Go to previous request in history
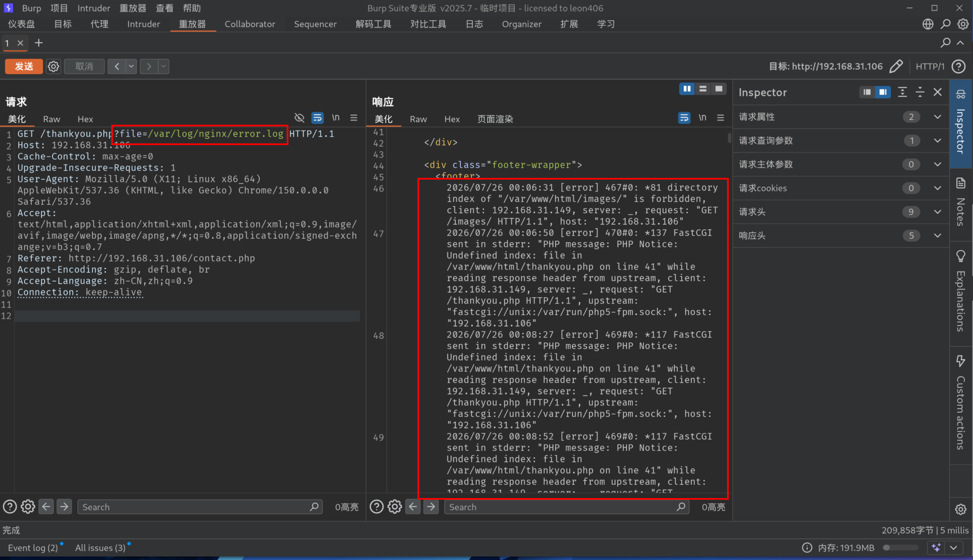 117,66
